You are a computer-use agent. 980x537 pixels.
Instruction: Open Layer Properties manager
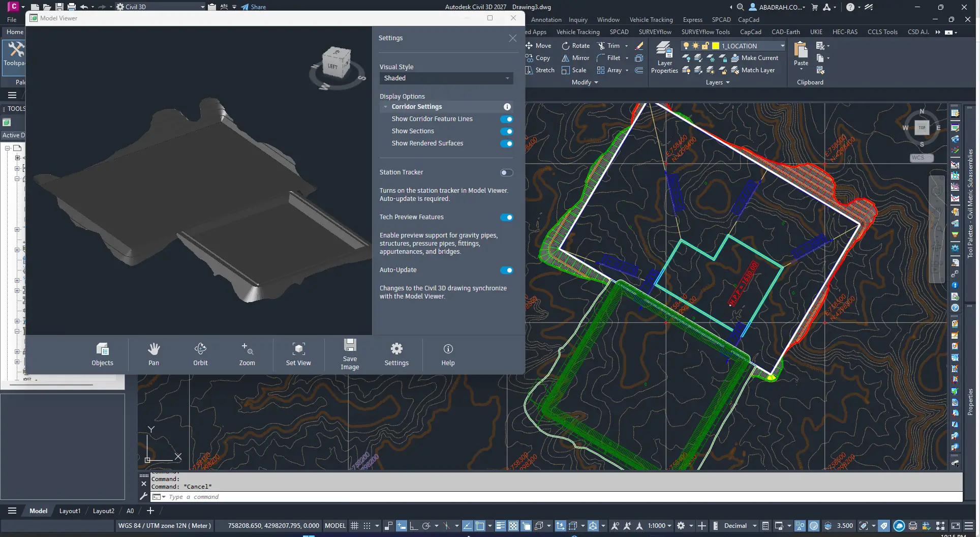click(x=664, y=57)
